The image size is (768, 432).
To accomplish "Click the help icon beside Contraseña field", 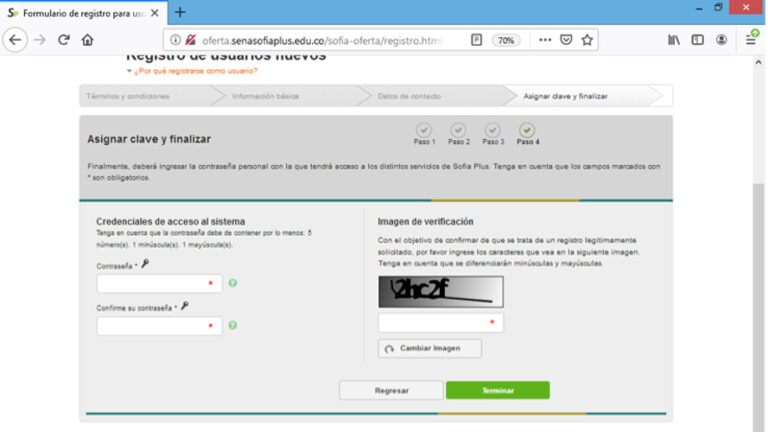I will click(x=232, y=284).
